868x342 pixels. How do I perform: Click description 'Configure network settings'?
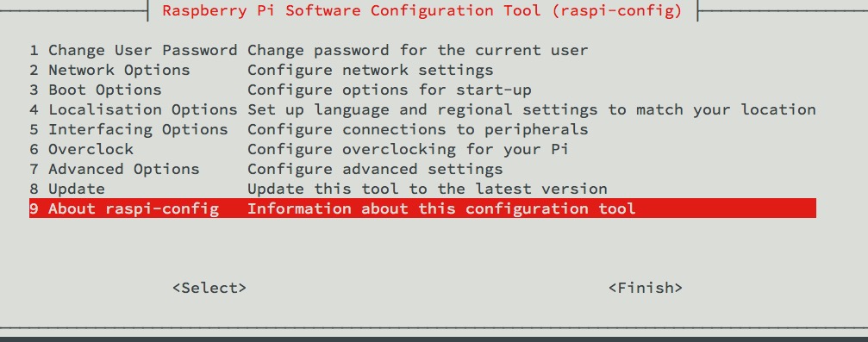[371, 71]
